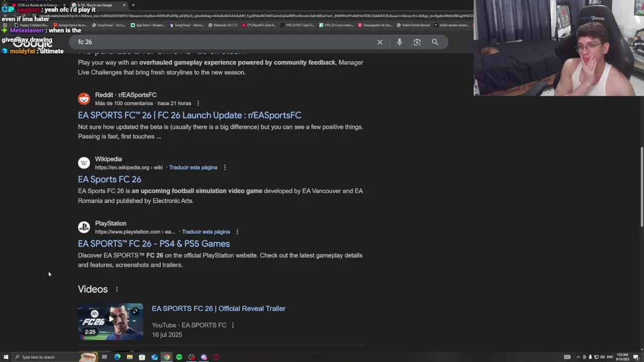This screenshot has width=644, height=362.
Task: Open Spotify from the taskbar
Action: 179,357
